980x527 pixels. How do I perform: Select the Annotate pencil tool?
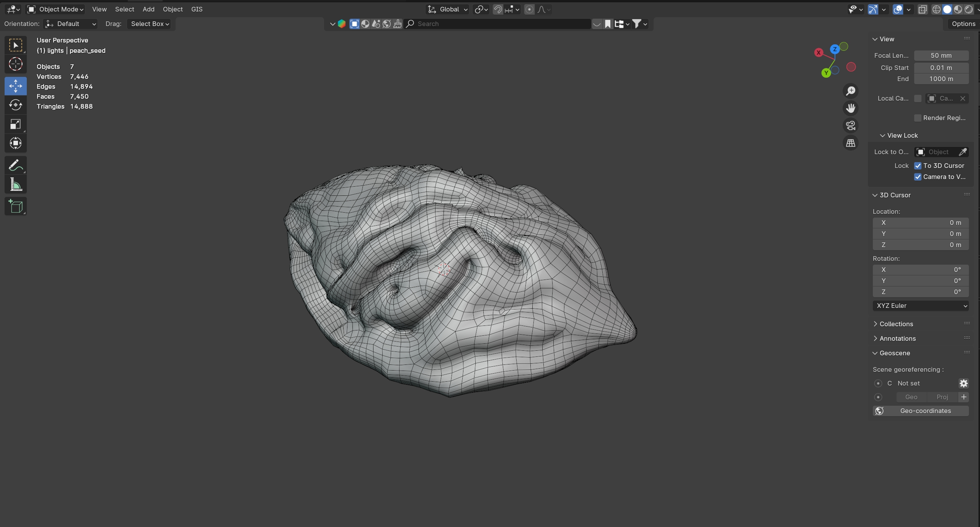[x=15, y=166]
